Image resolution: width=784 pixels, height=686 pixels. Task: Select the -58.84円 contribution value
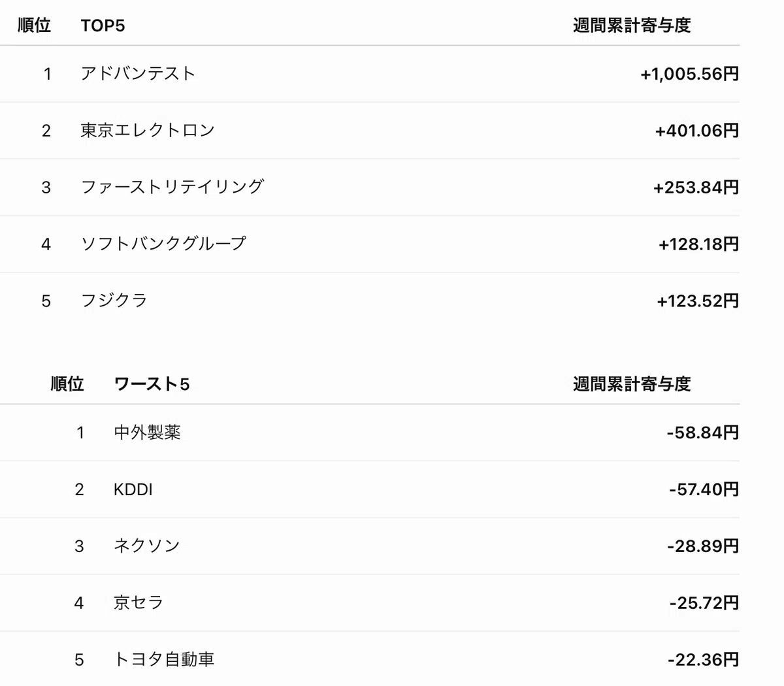703,433
